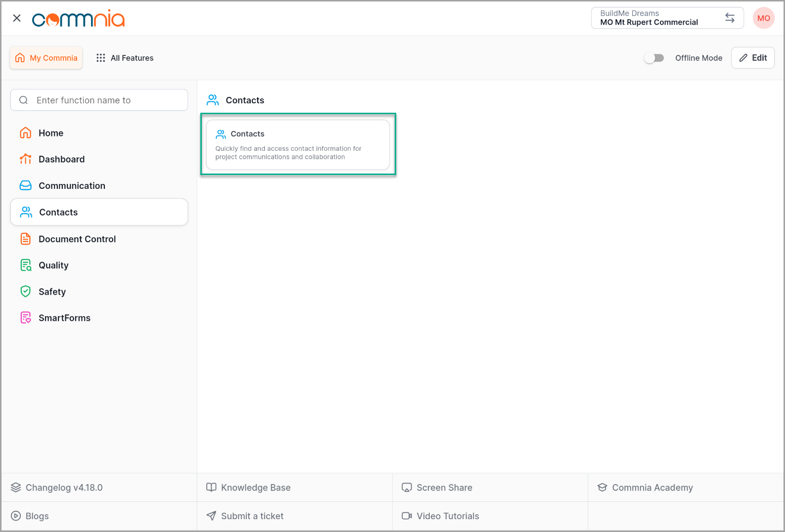Click the Home icon in sidebar
785x532 pixels.
pyautogui.click(x=25, y=133)
